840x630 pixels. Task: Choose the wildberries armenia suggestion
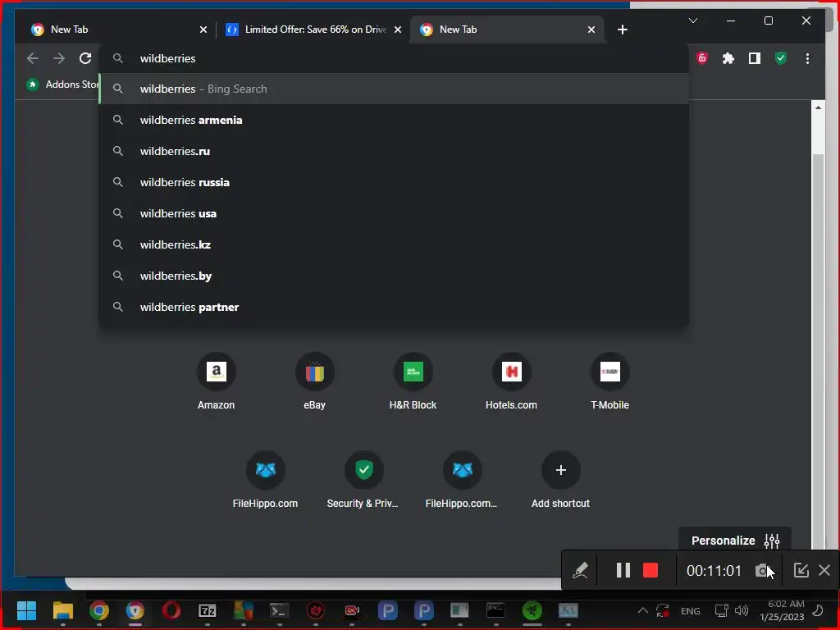coord(394,120)
